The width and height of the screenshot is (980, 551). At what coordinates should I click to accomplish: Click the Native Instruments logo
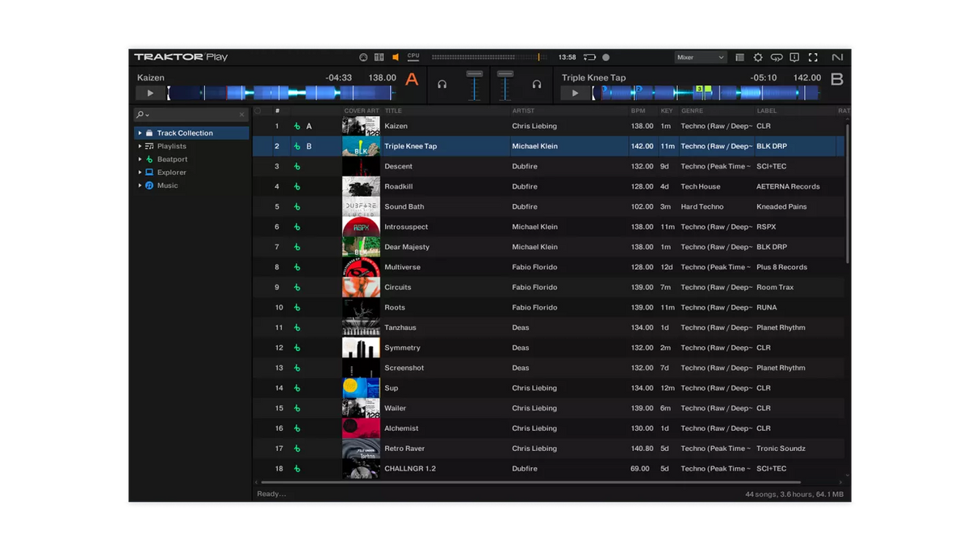click(x=837, y=56)
